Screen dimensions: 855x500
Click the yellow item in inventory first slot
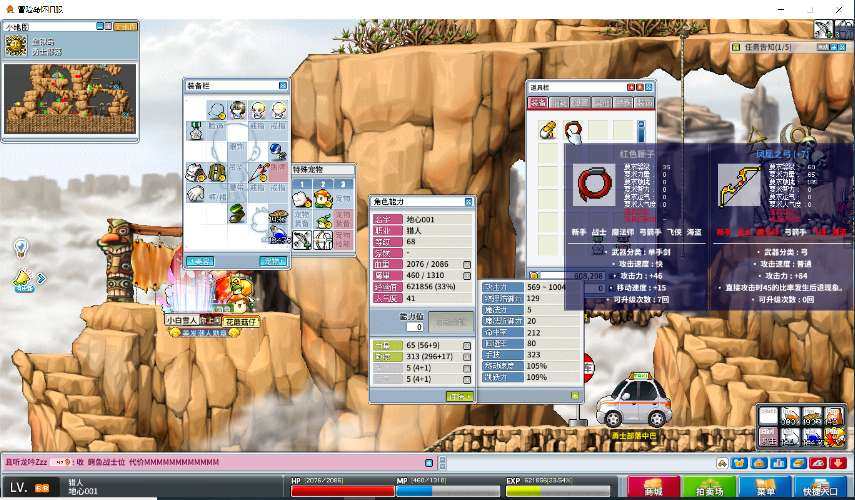point(547,130)
